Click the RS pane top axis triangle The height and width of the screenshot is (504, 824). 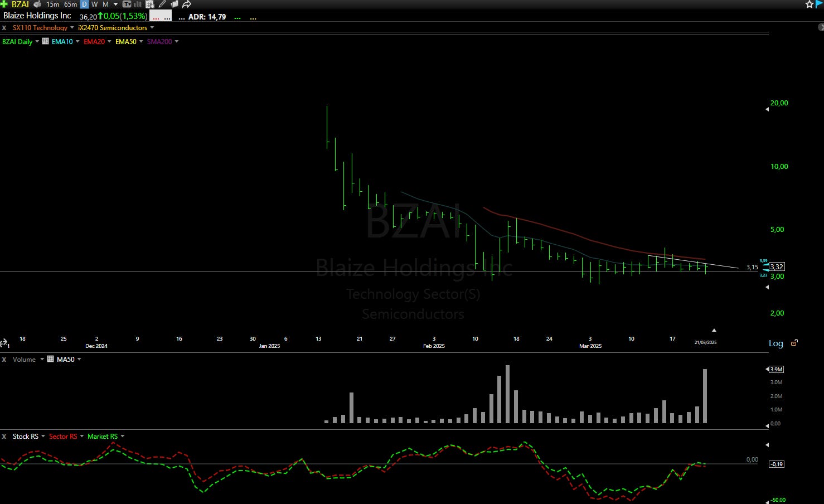coord(767,445)
